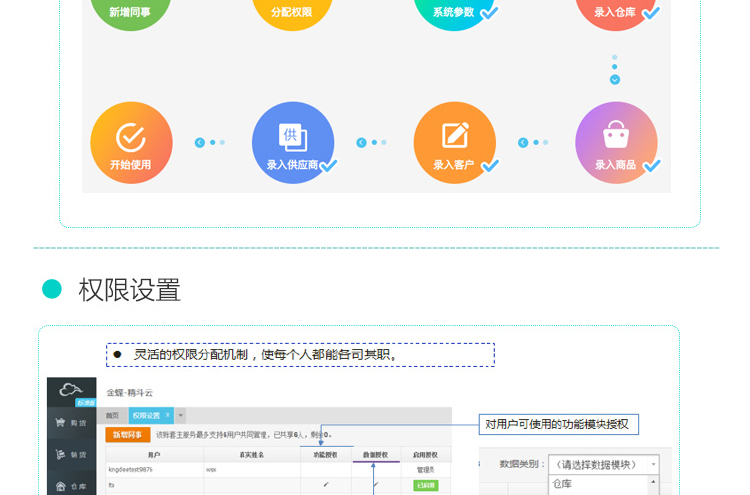Click the 录入客户 edit pencil icon

click(x=454, y=135)
